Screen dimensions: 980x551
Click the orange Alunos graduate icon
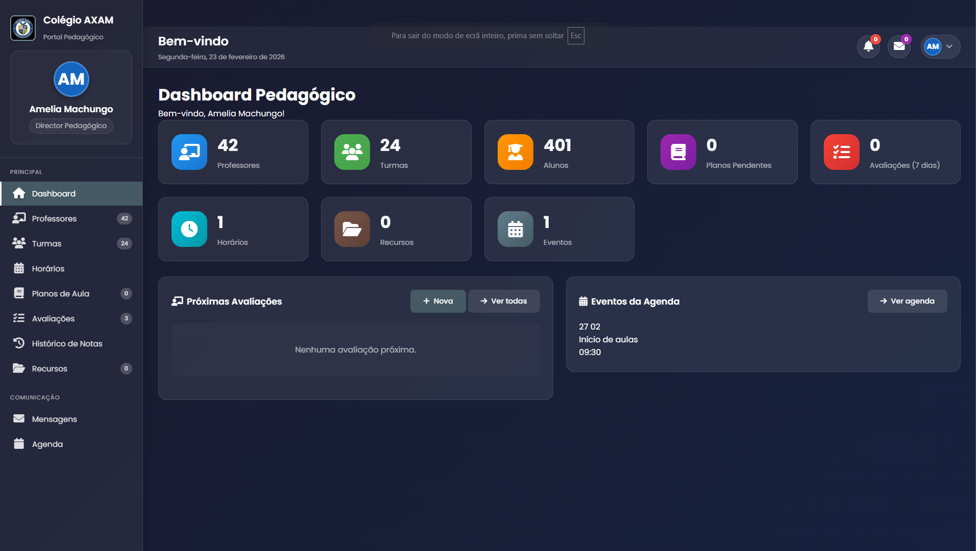[516, 152]
